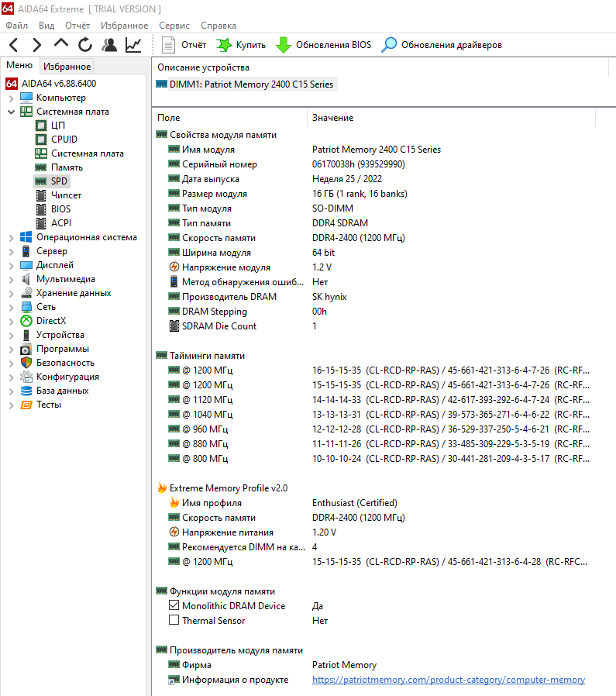The width and height of the screenshot is (616, 696).
Task: Expand the Операционная система node
Action: coord(11,238)
